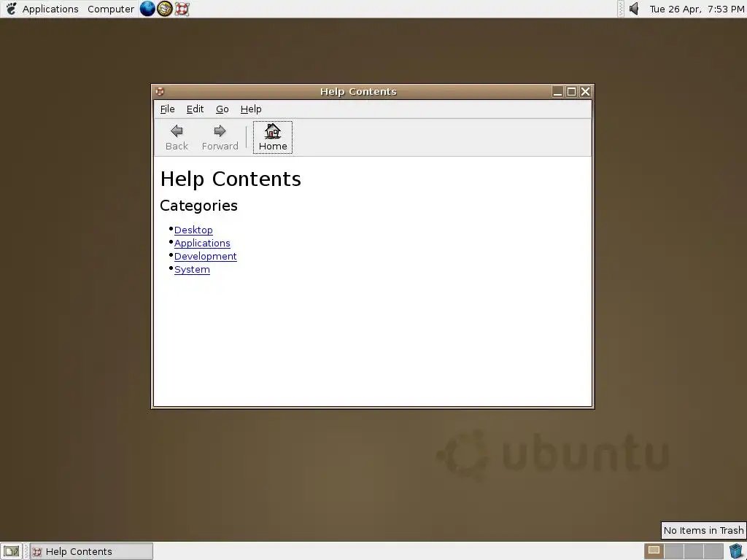The image size is (747, 560).
Task: Open the Trash icon in bottom panel
Action: (x=736, y=551)
